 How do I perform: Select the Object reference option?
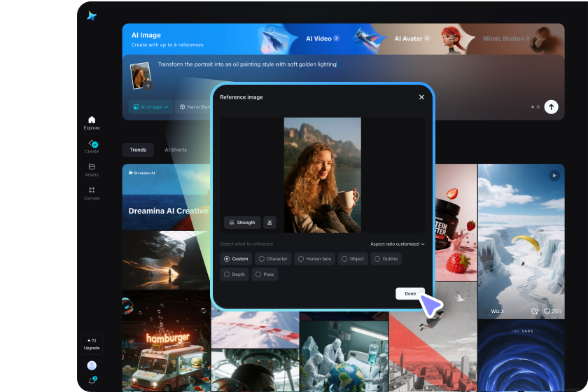(353, 259)
